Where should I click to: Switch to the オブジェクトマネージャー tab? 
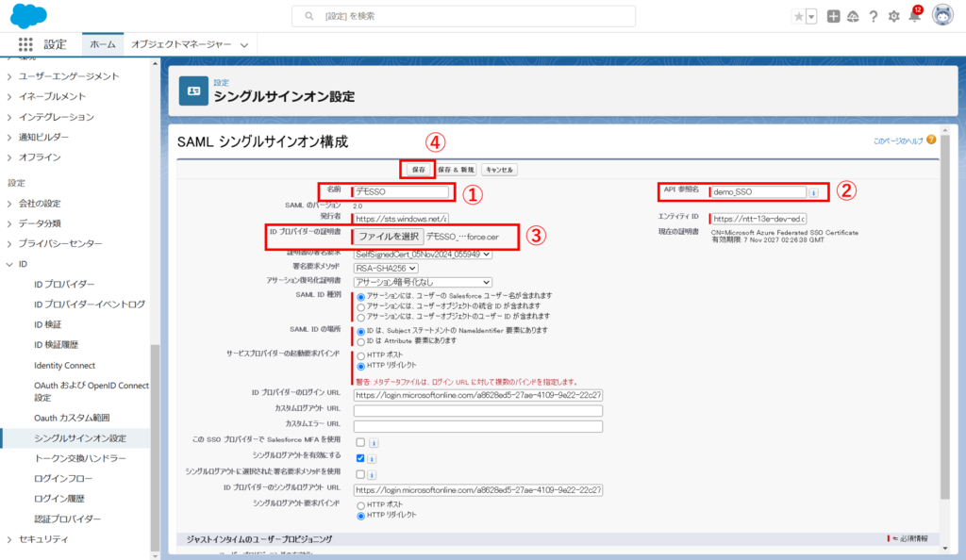[181, 44]
